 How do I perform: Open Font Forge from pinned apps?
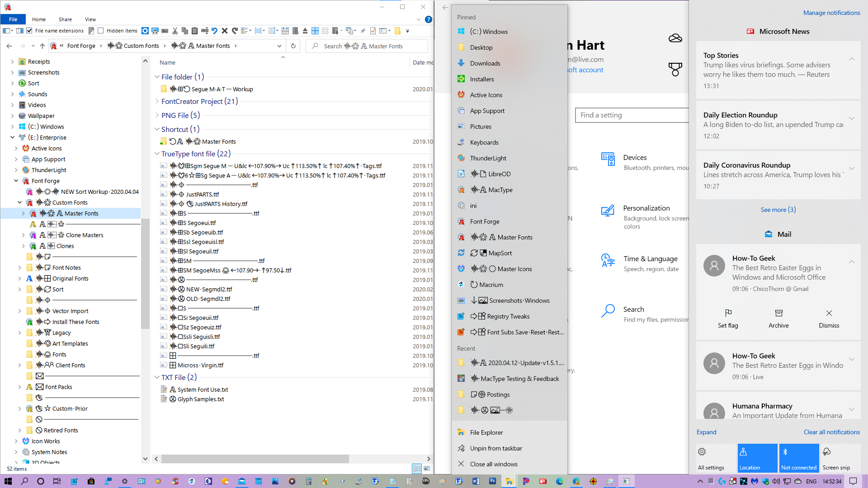pyautogui.click(x=484, y=221)
